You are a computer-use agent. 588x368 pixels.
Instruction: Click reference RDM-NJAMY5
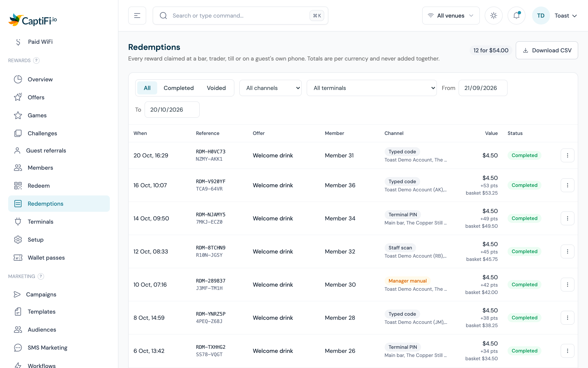(x=211, y=214)
